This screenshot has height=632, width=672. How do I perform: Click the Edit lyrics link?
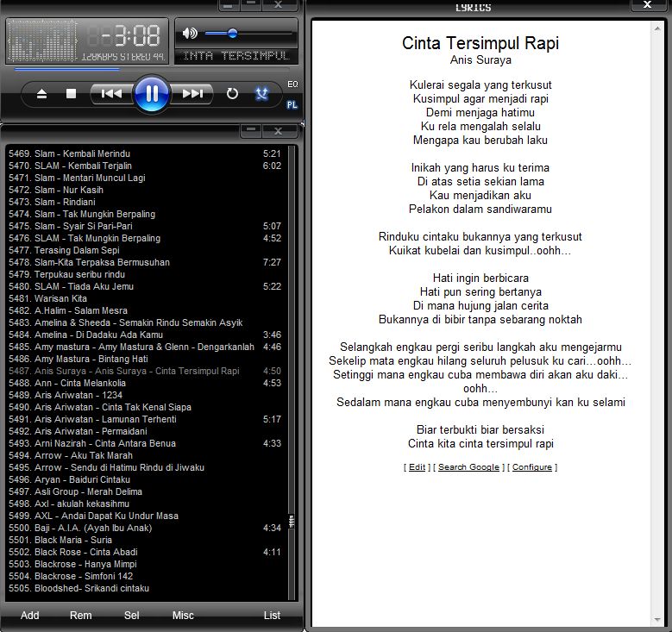click(x=417, y=467)
